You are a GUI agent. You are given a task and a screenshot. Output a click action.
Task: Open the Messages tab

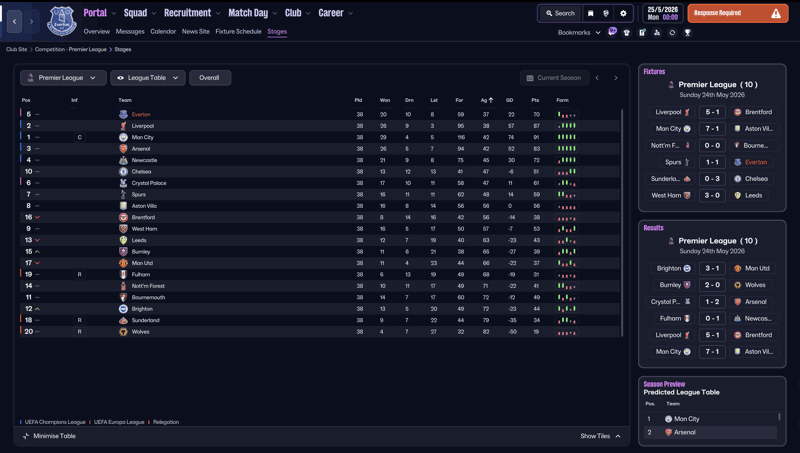point(130,32)
